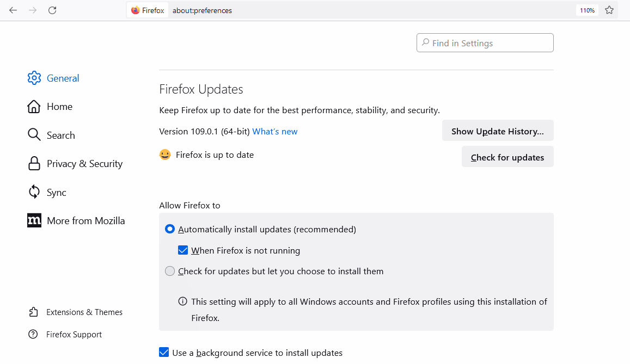
Task: Reload the preferences page
Action: pos(52,10)
